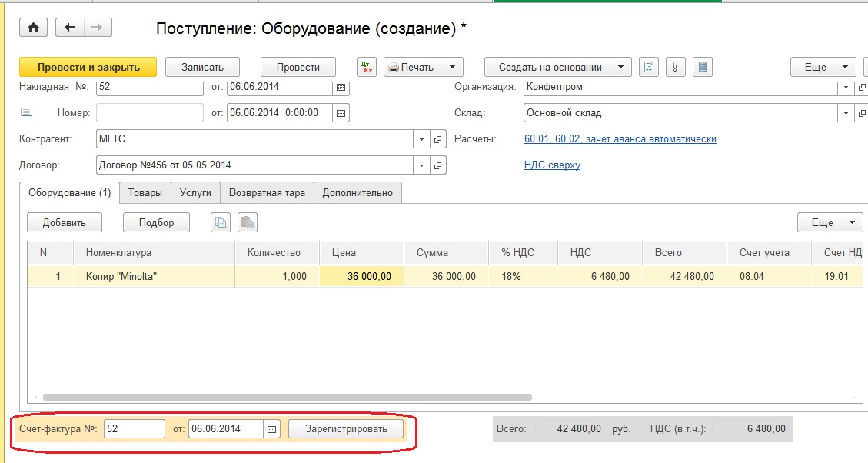Open the НДС сверху link

coord(552,165)
